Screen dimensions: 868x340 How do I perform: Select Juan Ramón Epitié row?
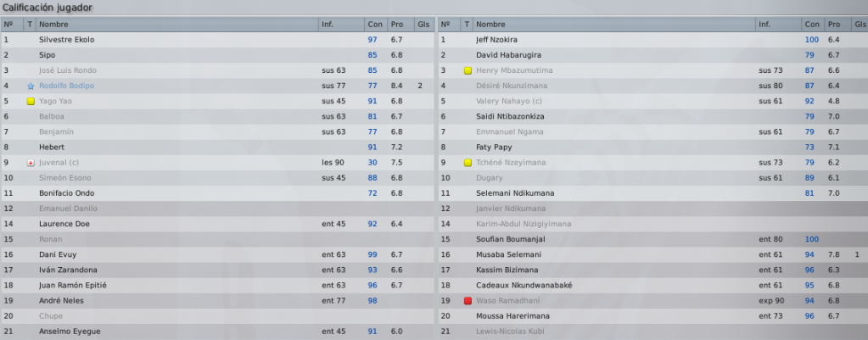tap(217, 285)
